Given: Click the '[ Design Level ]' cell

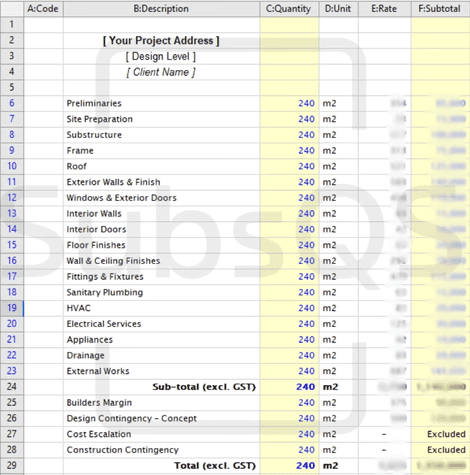Looking at the screenshot, I should point(161,56).
